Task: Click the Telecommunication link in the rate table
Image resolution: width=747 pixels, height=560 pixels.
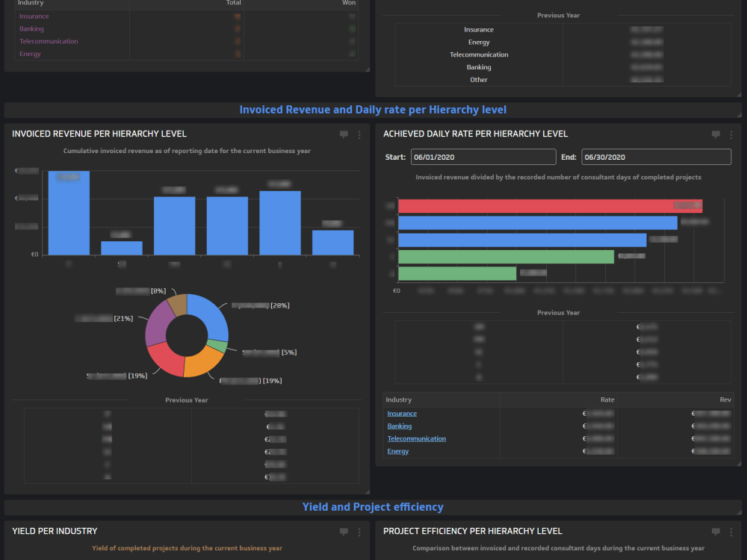Action: click(415, 438)
